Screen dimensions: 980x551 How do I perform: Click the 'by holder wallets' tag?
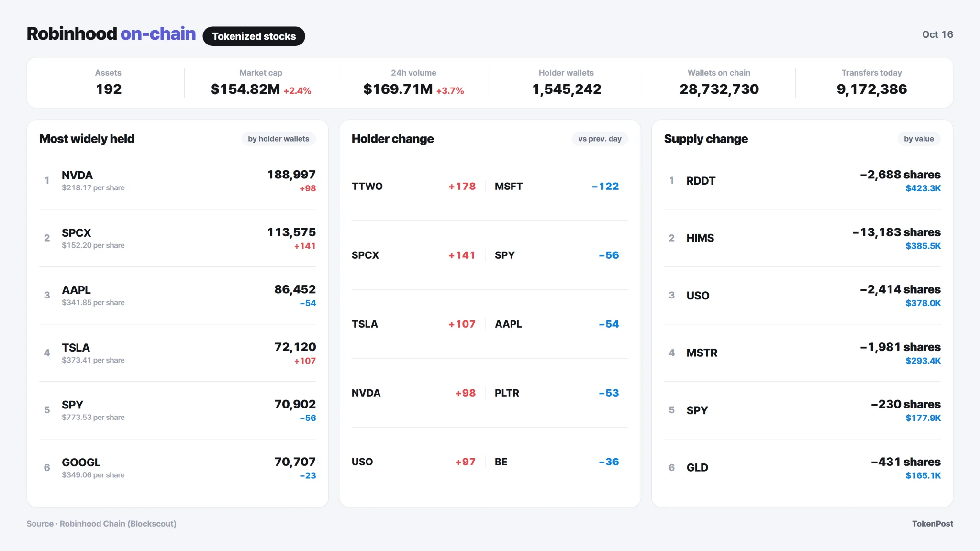pos(278,139)
